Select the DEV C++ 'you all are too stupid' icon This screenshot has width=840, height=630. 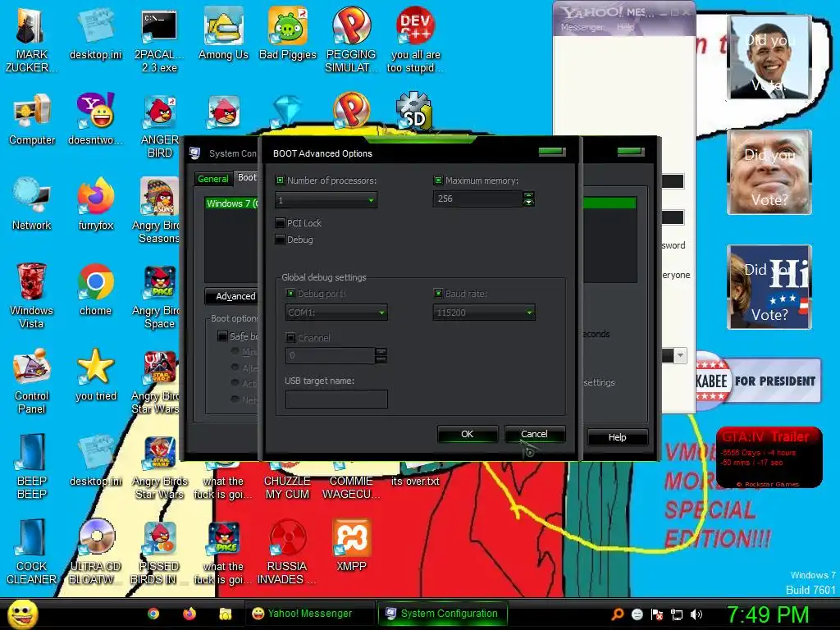[415, 40]
